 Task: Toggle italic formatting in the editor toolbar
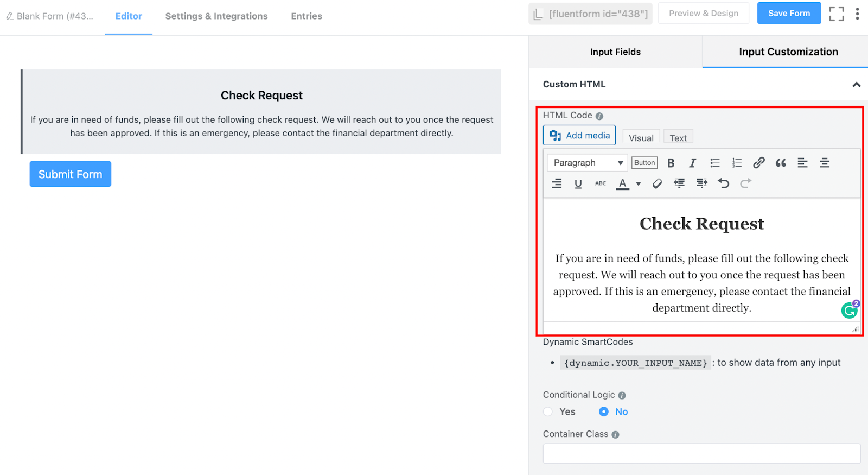pos(693,163)
